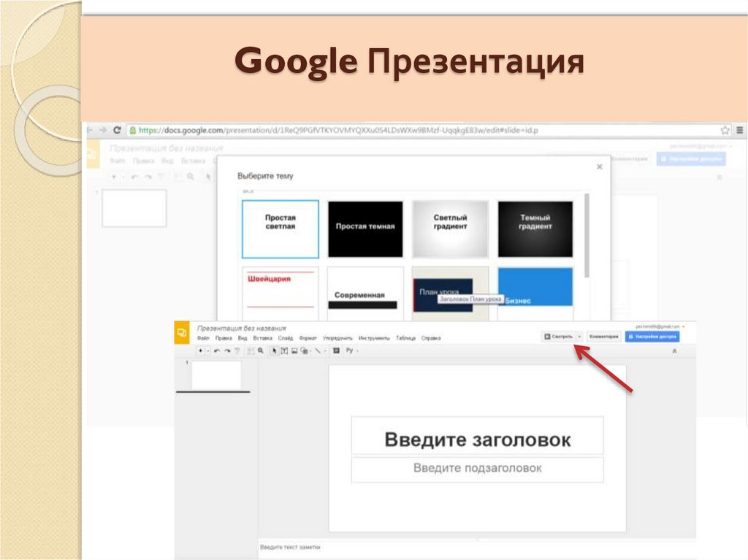
Task: Click the 'Введите подзаголовок' subtitle placeholder
Action: [478, 469]
